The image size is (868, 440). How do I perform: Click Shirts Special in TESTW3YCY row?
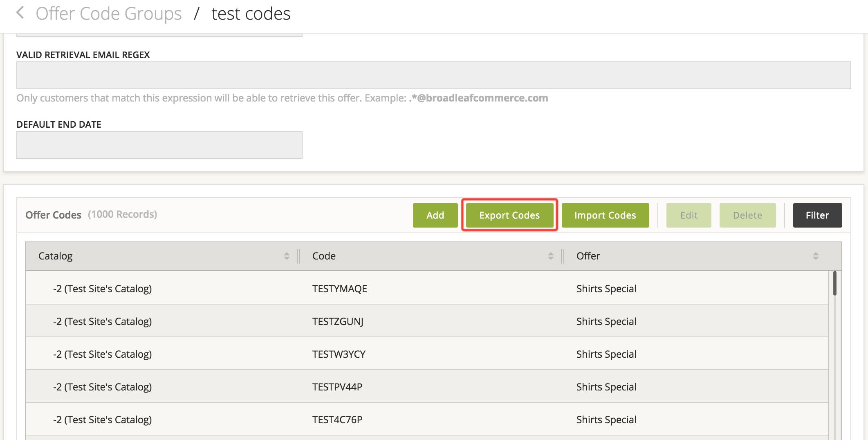click(x=606, y=354)
